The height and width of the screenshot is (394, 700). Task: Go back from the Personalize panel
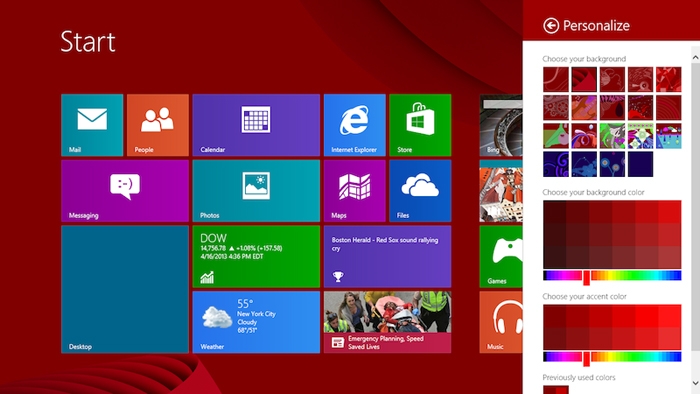pos(551,25)
